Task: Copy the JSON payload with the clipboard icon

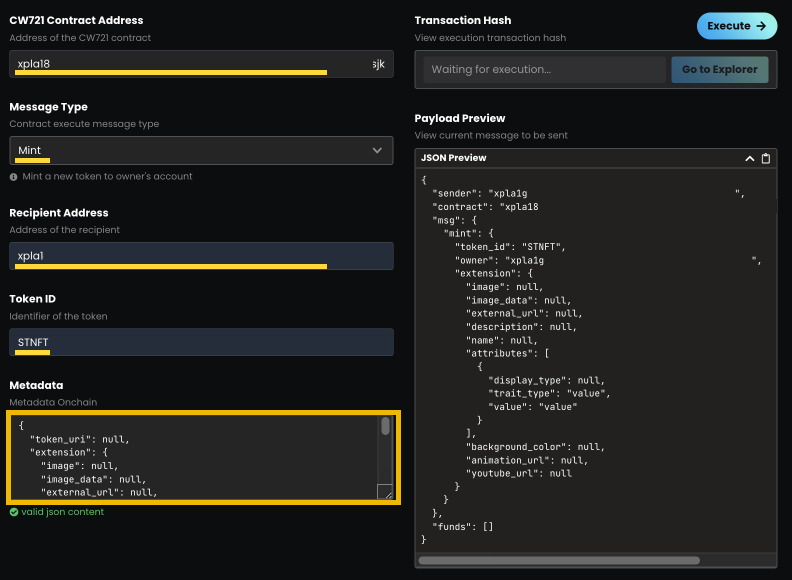Action: [766, 158]
